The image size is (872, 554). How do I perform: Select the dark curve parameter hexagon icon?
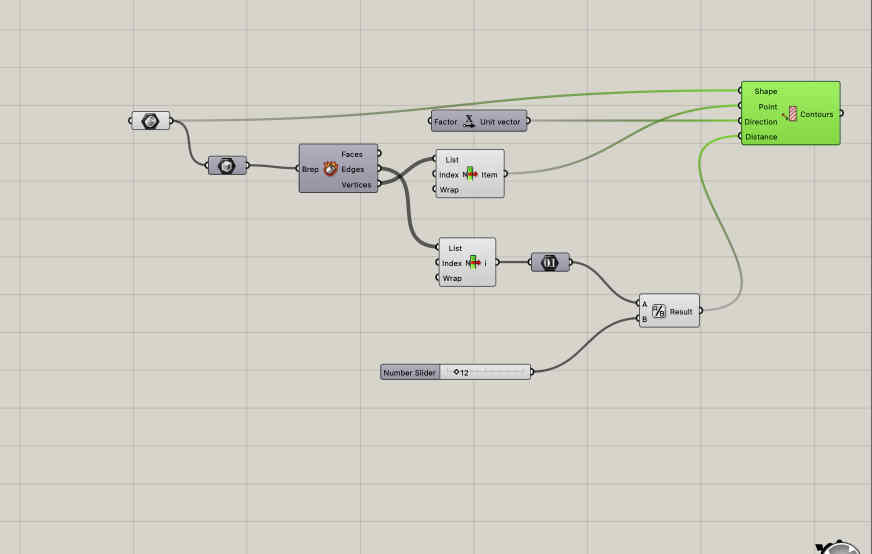click(549, 262)
